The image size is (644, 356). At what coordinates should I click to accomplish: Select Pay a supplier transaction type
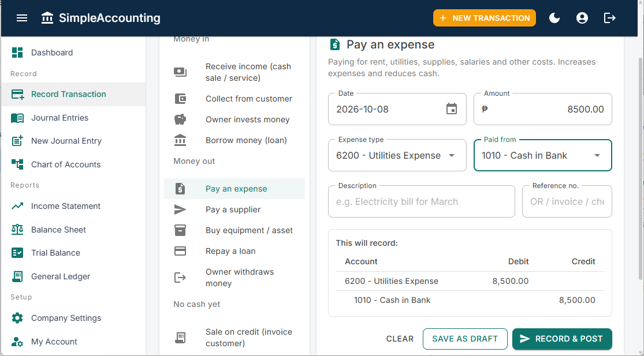click(x=234, y=209)
